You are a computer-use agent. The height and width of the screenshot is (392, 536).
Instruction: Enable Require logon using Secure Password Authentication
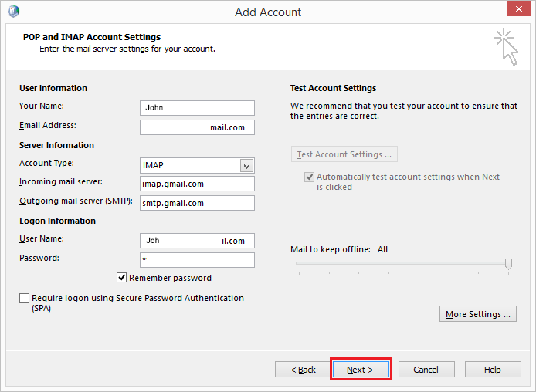point(24,298)
